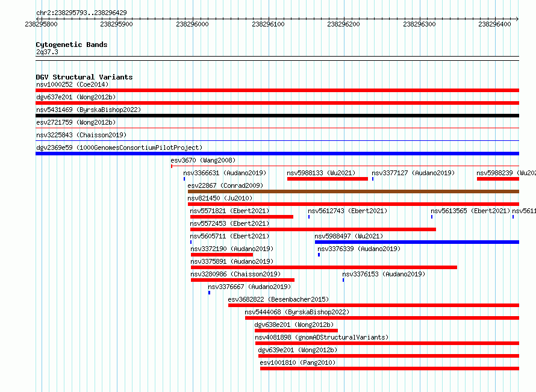Click the chr2:238295793..238296429 coordinate label
Screen dimensions: 536x392
tap(81, 13)
